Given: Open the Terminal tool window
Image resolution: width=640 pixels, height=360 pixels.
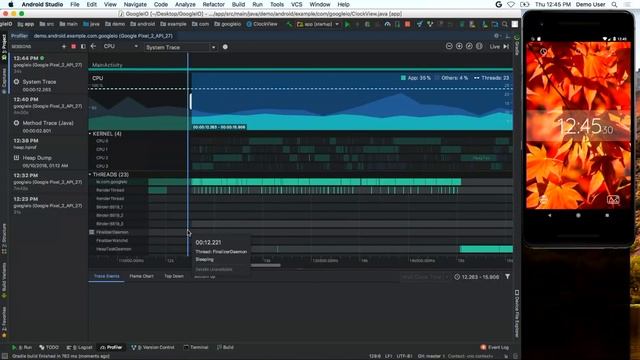Looking at the screenshot, I should tap(196, 347).
